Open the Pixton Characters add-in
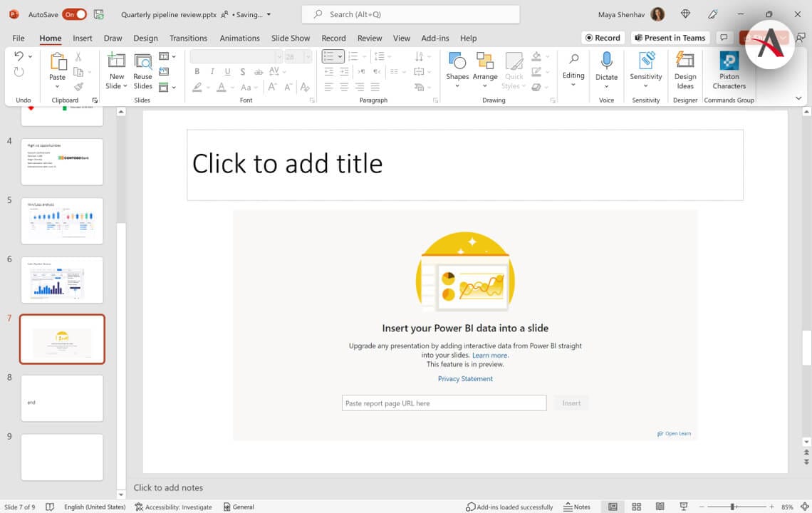This screenshot has width=812, height=513. point(729,70)
